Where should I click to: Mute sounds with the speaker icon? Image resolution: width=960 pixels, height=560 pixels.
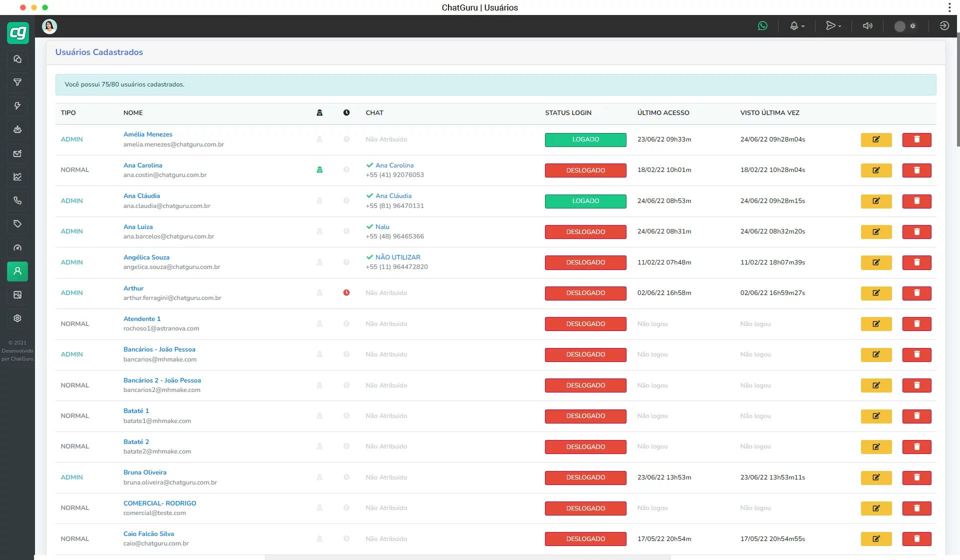[x=867, y=26]
